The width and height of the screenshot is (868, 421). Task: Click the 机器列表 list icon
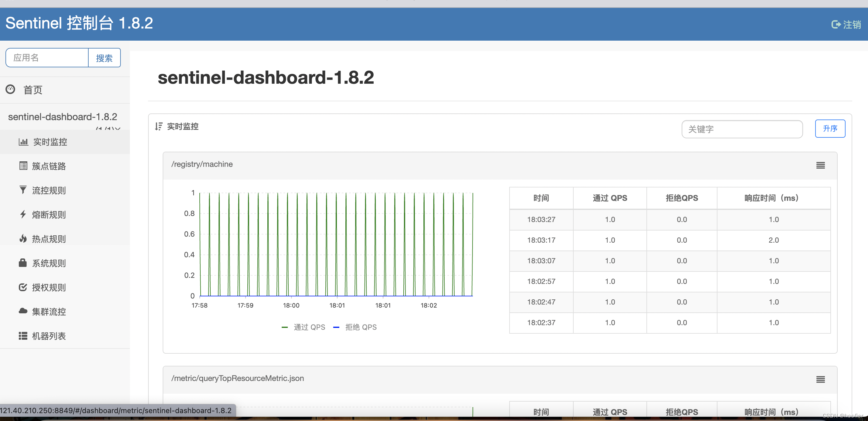[23, 336]
